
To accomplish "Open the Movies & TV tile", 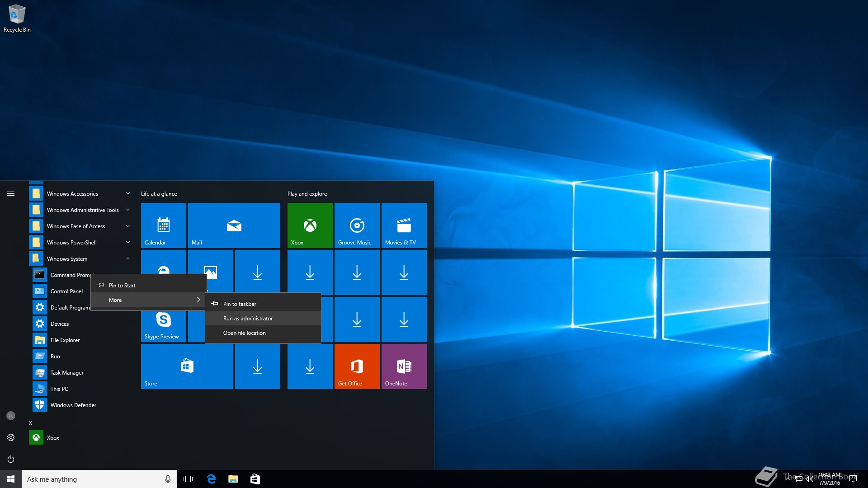I will click(x=404, y=225).
